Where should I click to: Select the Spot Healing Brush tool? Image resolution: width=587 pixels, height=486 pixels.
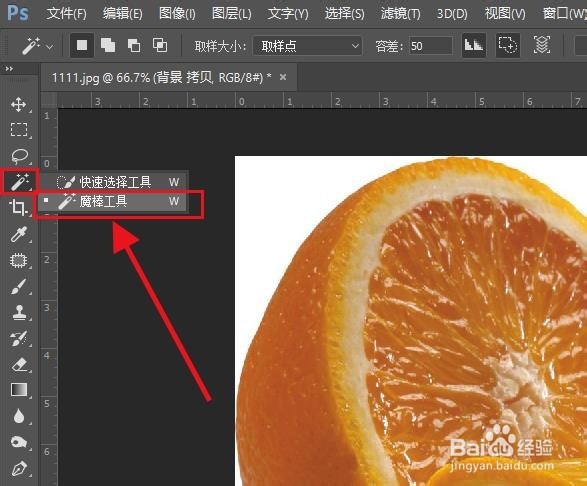[19, 260]
